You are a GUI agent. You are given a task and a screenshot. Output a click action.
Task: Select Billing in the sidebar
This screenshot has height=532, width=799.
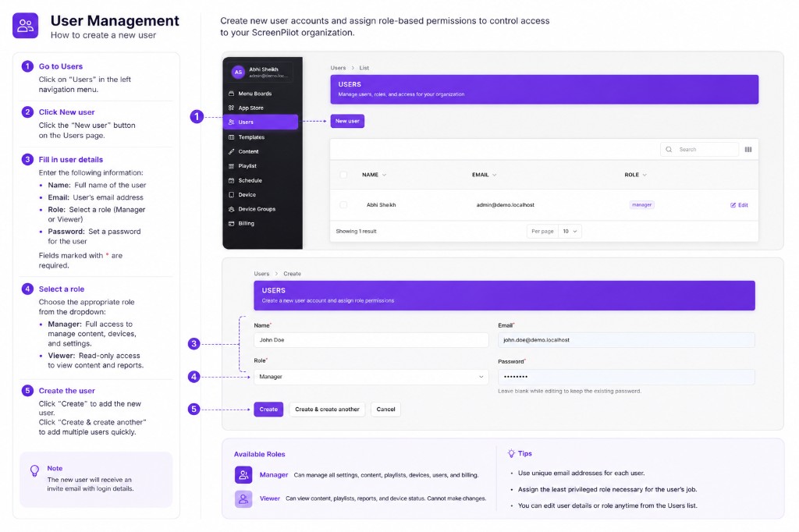[261, 223]
